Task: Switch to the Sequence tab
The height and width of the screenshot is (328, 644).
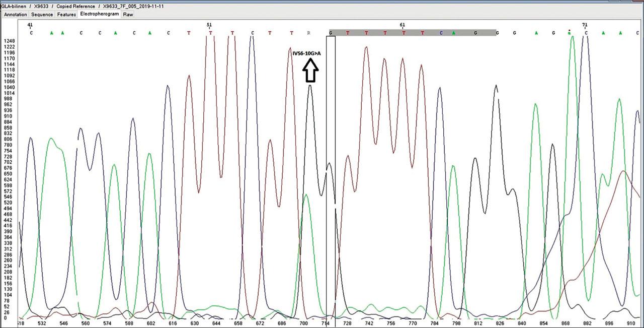Action: [42, 15]
